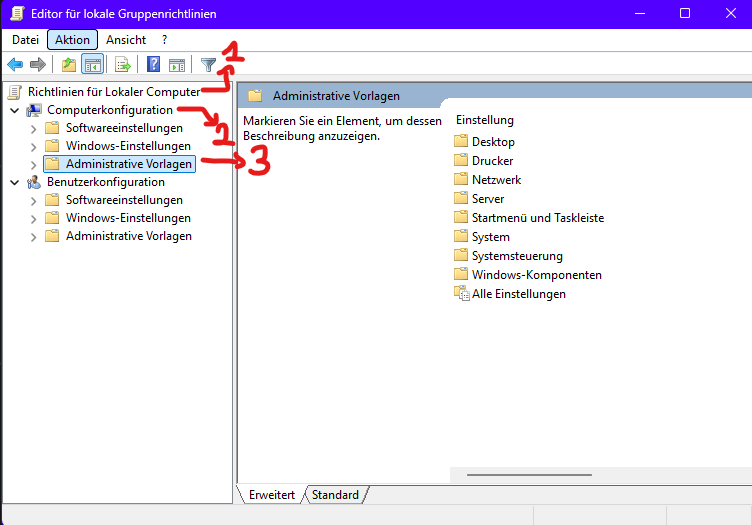Open Help via the blue question mark icon

pos(154,65)
